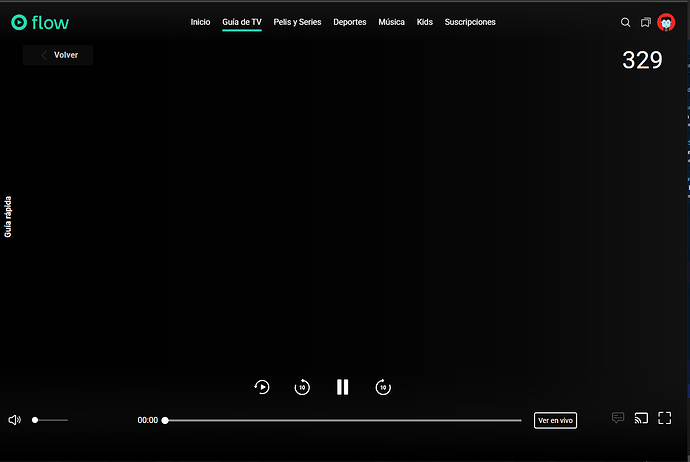690x462 pixels.
Task: Rewind 10 seconds
Action: pyautogui.click(x=302, y=387)
